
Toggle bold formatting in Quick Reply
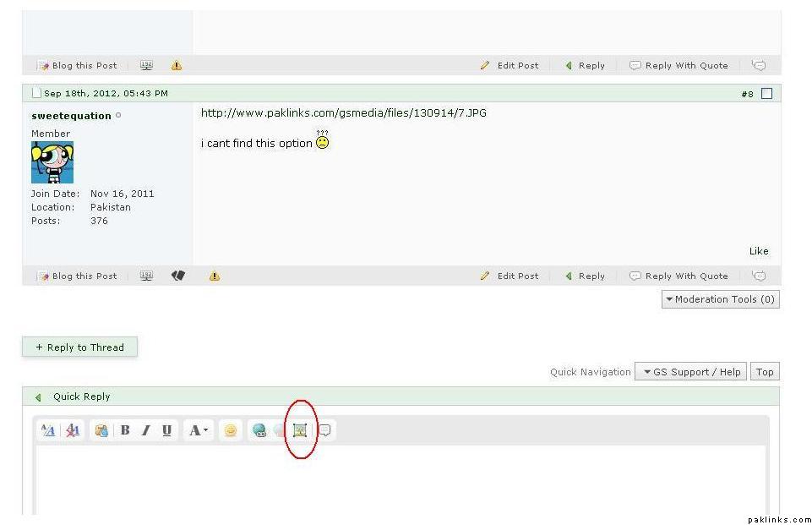click(x=125, y=430)
